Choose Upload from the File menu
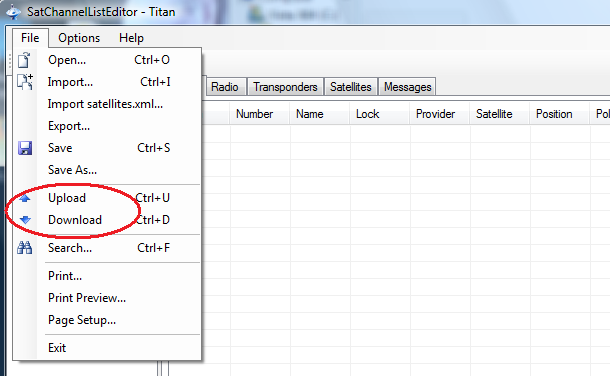Screen dimensions: 610x376 (x=107, y=198)
